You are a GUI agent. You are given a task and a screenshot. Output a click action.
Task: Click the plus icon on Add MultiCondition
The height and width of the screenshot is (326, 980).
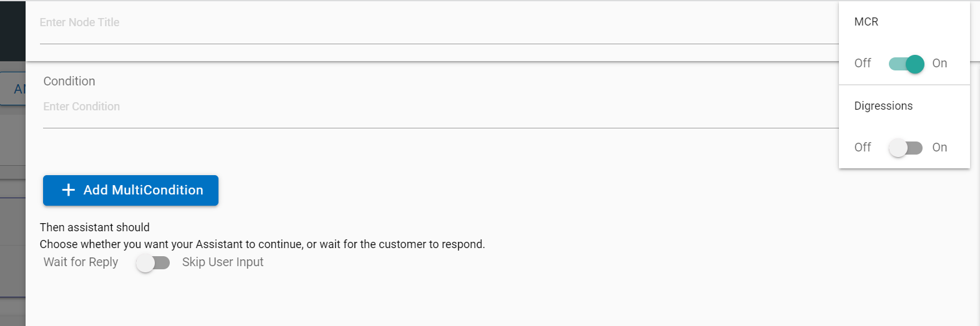(x=69, y=190)
